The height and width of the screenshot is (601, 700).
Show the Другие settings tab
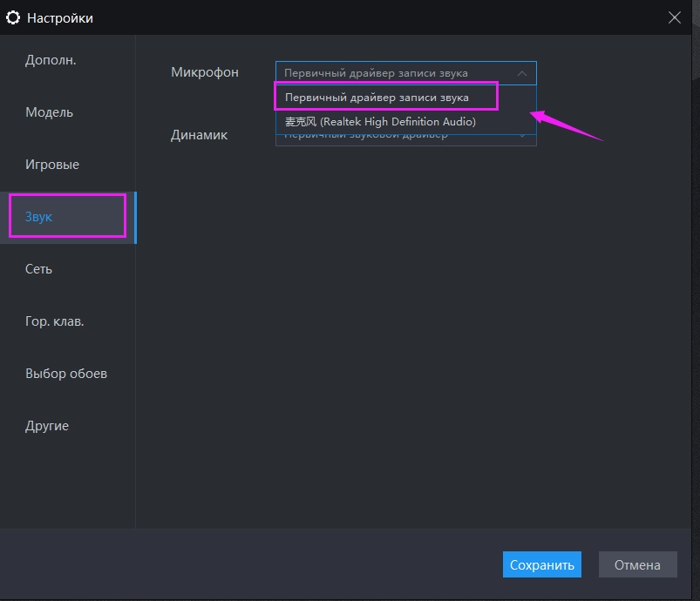pyautogui.click(x=47, y=426)
